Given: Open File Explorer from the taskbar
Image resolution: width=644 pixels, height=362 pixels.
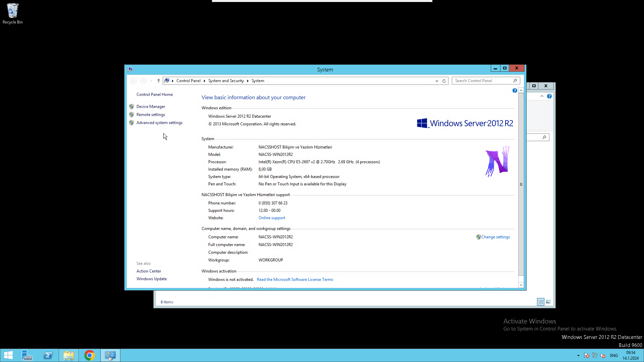Looking at the screenshot, I should [x=69, y=355].
